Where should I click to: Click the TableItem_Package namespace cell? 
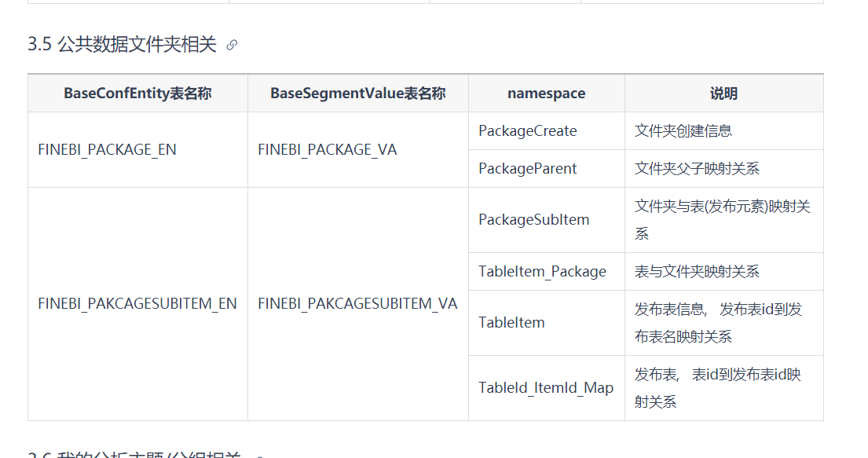coord(547,272)
